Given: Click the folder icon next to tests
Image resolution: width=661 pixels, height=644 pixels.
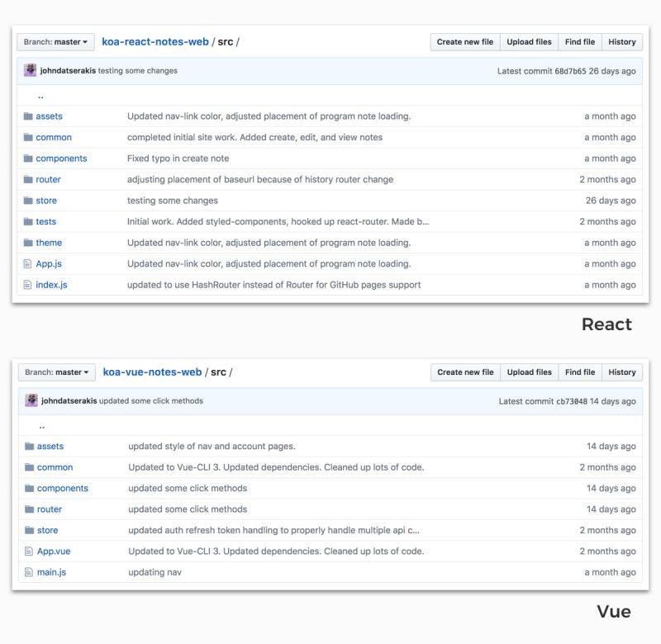Looking at the screenshot, I should [30, 221].
